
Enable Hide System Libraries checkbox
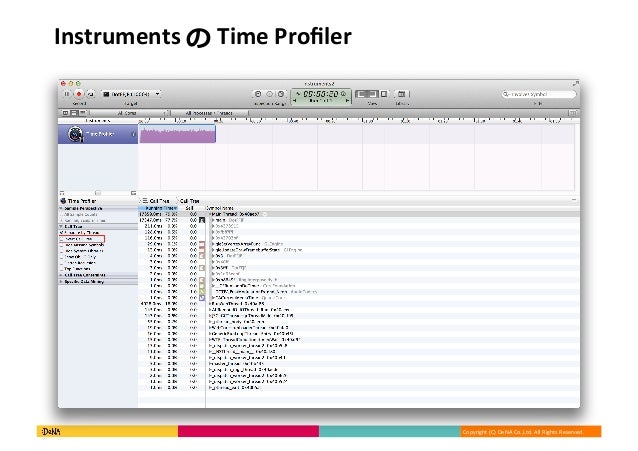click(62, 251)
